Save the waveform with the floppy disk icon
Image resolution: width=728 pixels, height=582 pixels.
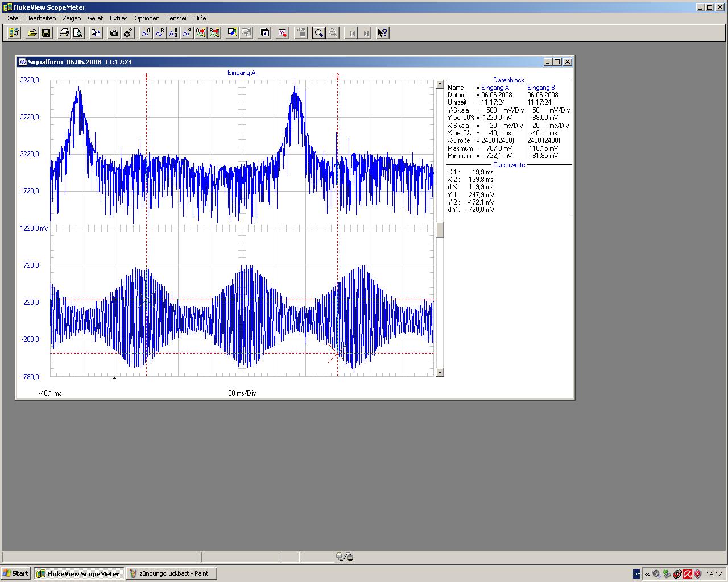[46, 33]
